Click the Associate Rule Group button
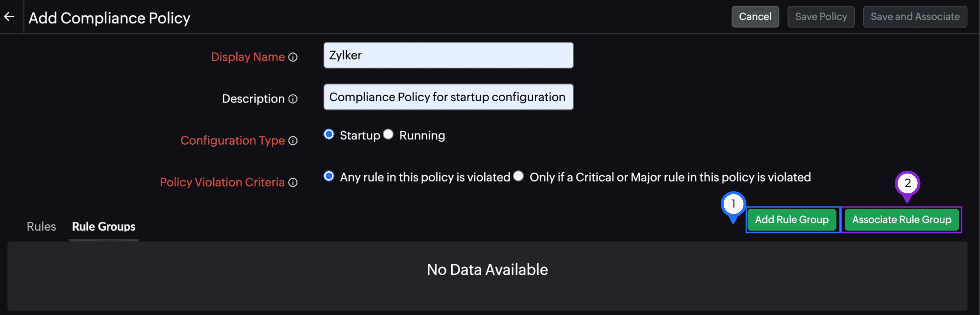Viewport: 980px width, 315px height. (x=902, y=220)
